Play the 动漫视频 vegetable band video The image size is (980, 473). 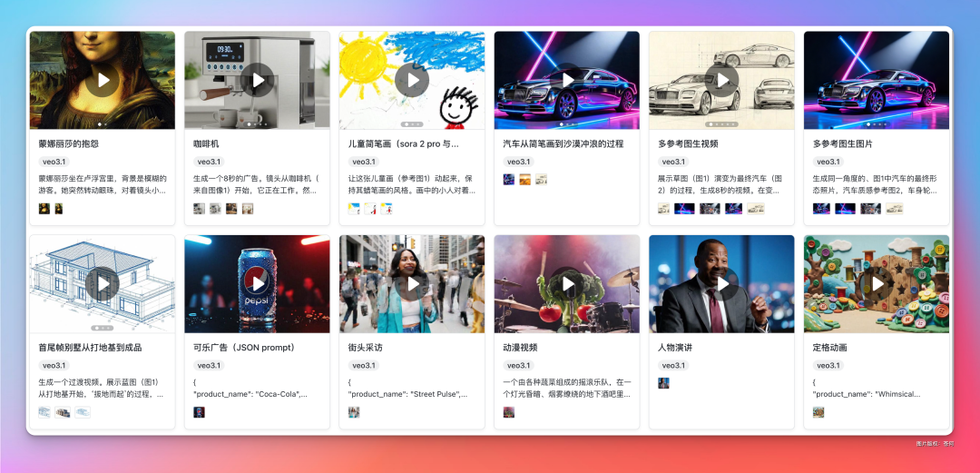click(x=567, y=284)
